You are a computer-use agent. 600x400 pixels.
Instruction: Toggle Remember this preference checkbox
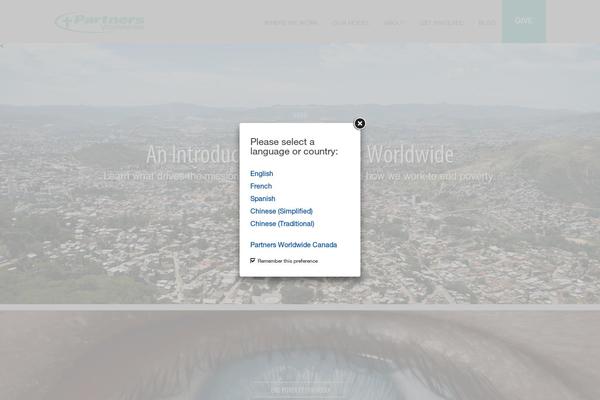pos(253,260)
